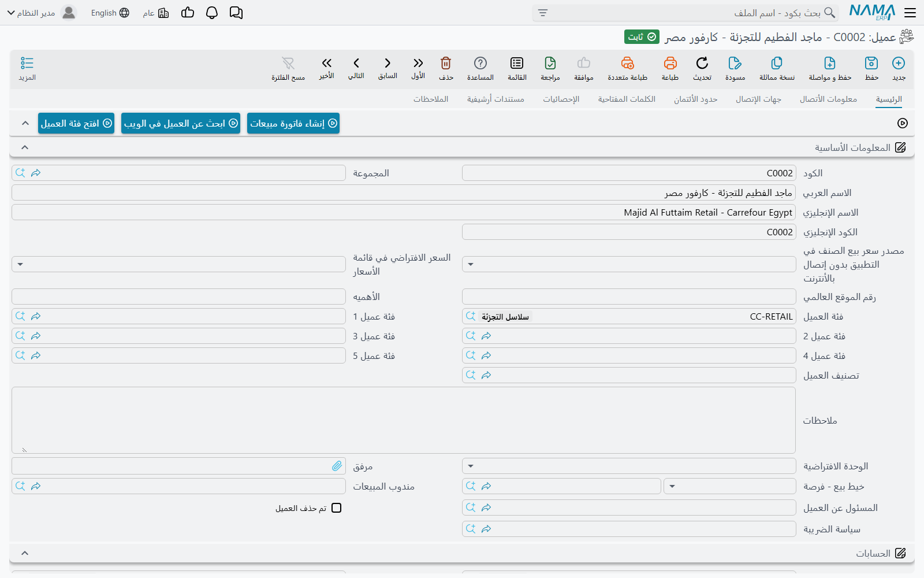
Task: Click the الاسم العربي input field
Action: pos(404,192)
